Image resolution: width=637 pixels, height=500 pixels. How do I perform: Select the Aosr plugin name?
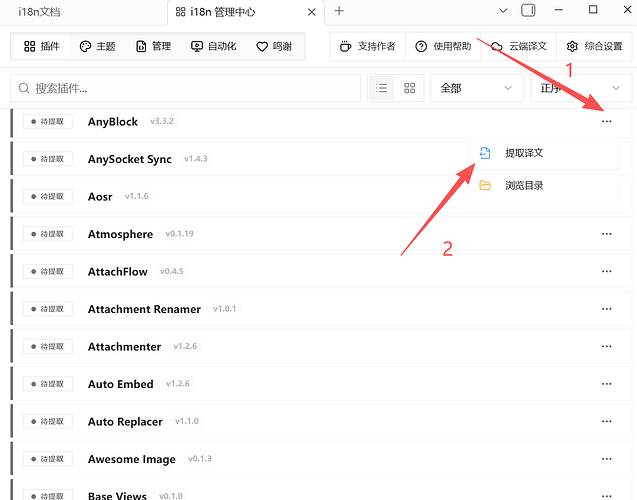[100, 197]
